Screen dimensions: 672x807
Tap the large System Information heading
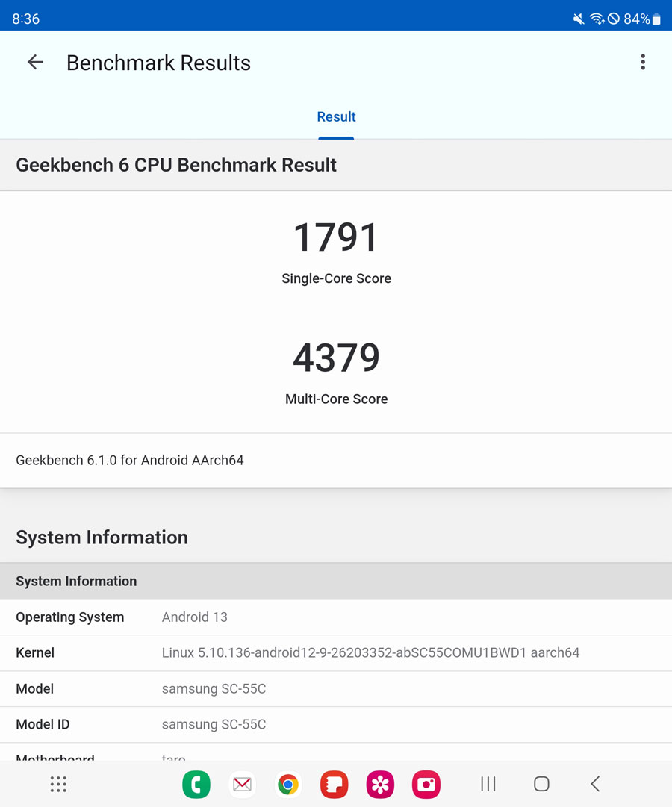pyautogui.click(x=102, y=538)
